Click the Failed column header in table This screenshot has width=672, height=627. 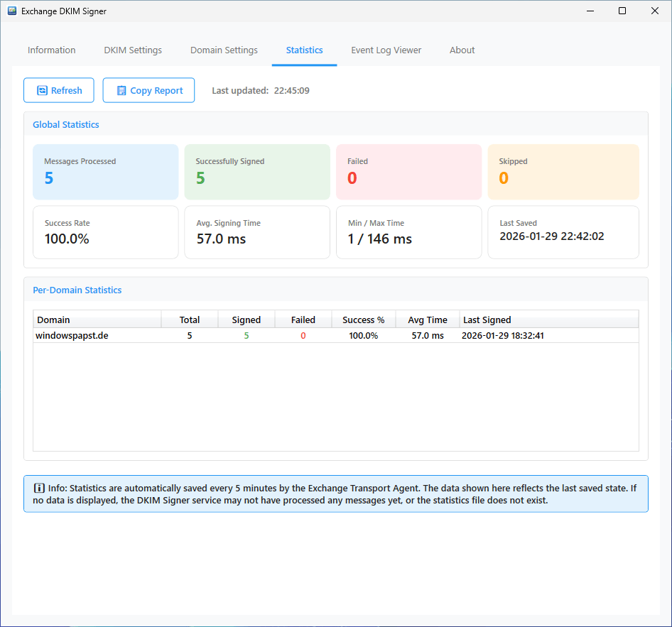click(303, 320)
